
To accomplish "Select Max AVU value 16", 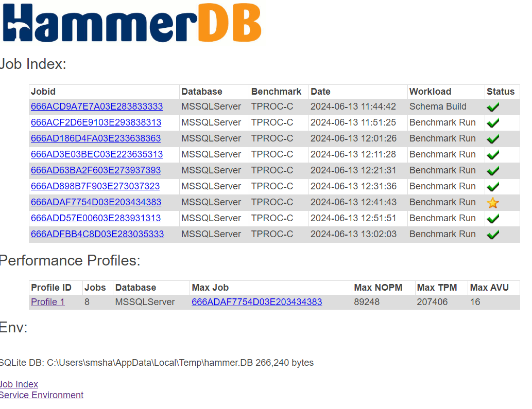I will (475, 301).
